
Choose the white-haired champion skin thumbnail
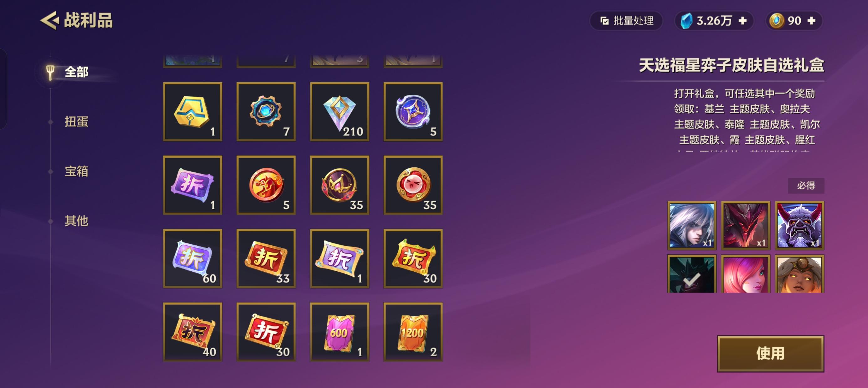pos(691,225)
